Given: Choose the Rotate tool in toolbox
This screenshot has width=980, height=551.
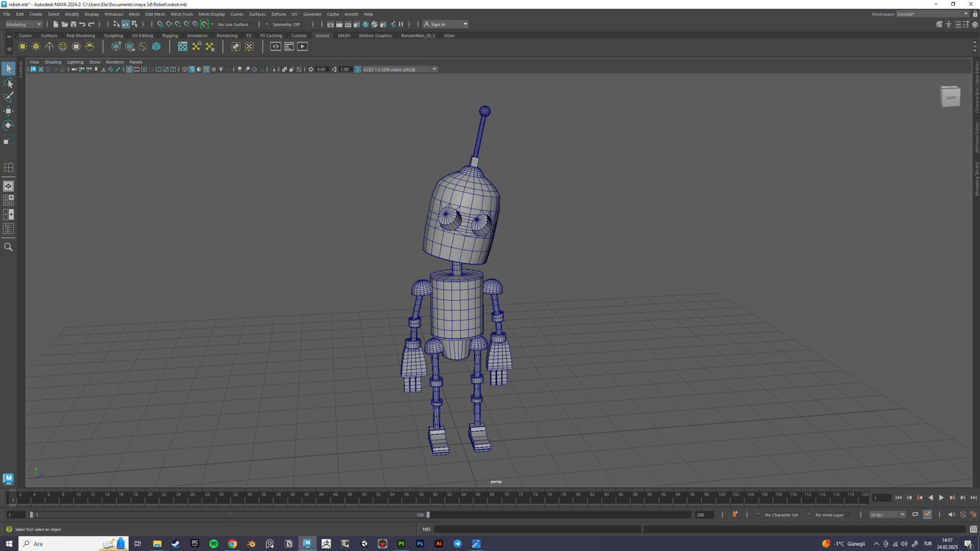Looking at the screenshot, I should click(8, 125).
